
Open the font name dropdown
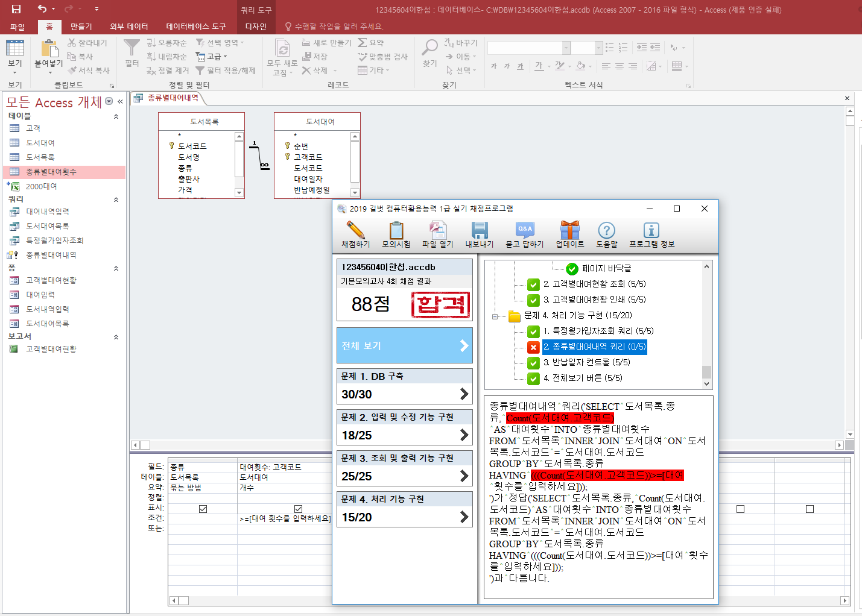click(x=566, y=48)
